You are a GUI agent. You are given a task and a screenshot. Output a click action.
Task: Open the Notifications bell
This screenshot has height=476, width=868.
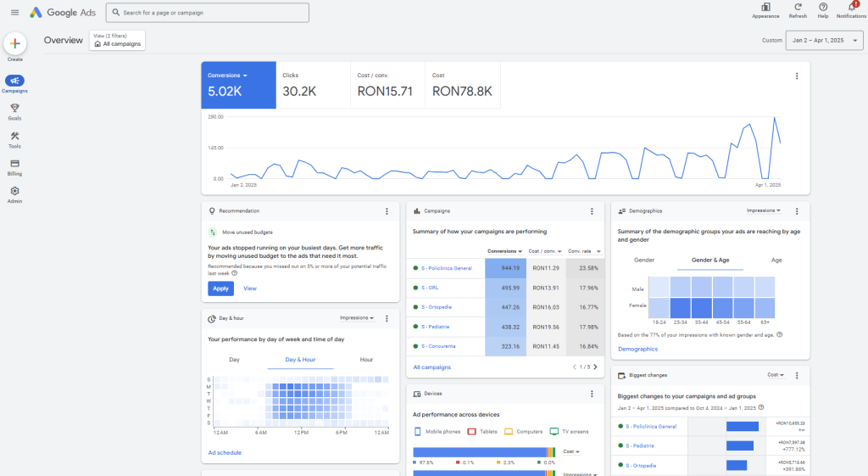[851, 8]
